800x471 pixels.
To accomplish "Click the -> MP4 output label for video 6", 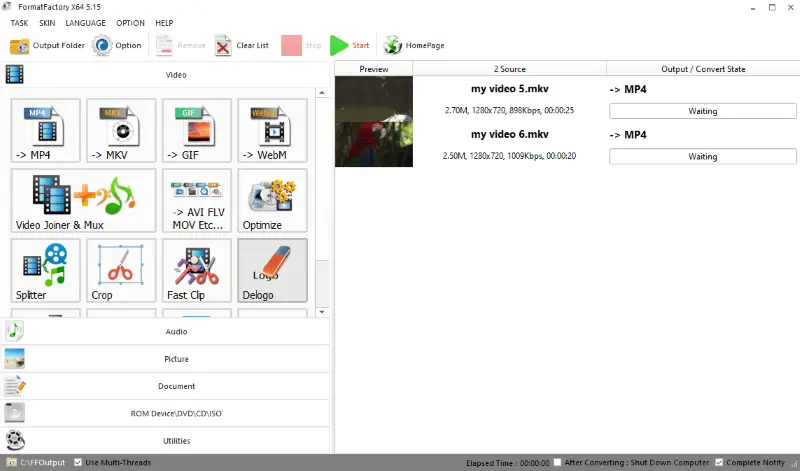I will [628, 135].
